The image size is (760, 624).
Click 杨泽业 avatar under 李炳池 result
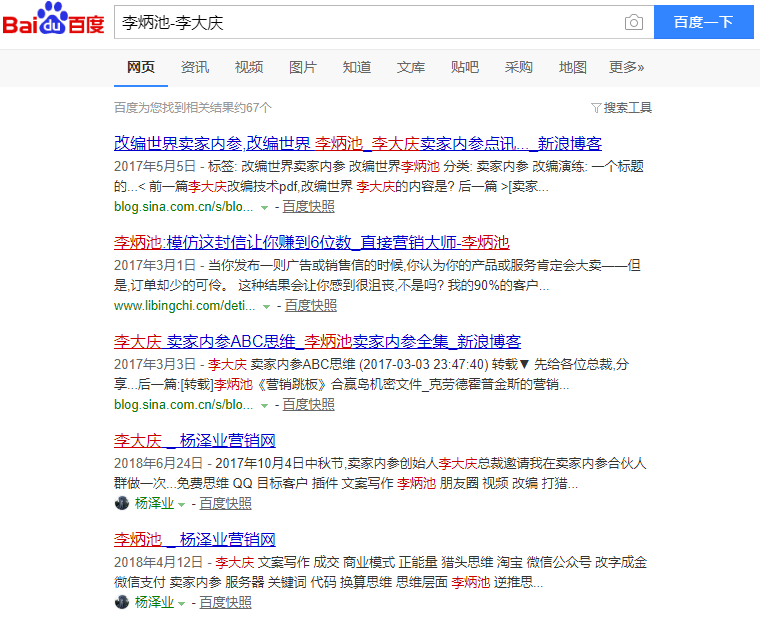coord(122,602)
